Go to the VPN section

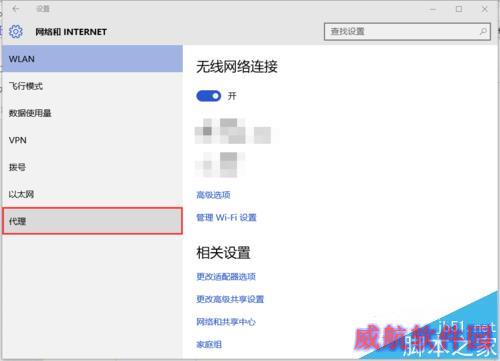tap(93, 140)
